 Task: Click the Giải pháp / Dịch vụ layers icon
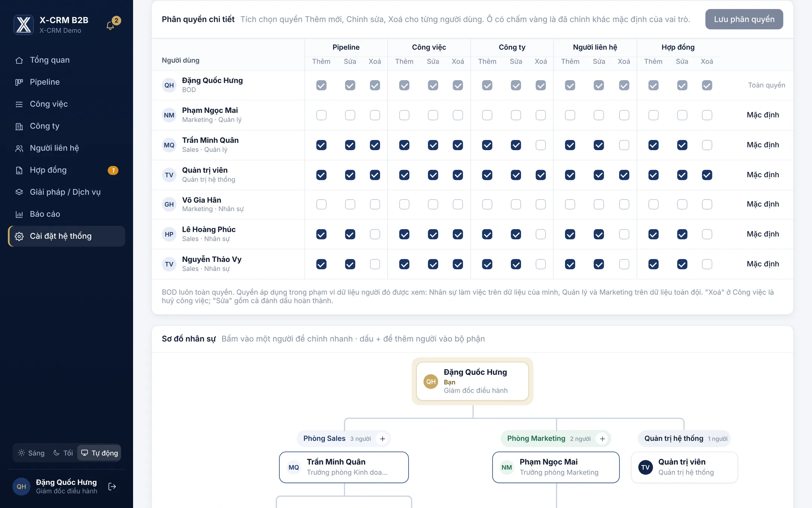click(19, 192)
